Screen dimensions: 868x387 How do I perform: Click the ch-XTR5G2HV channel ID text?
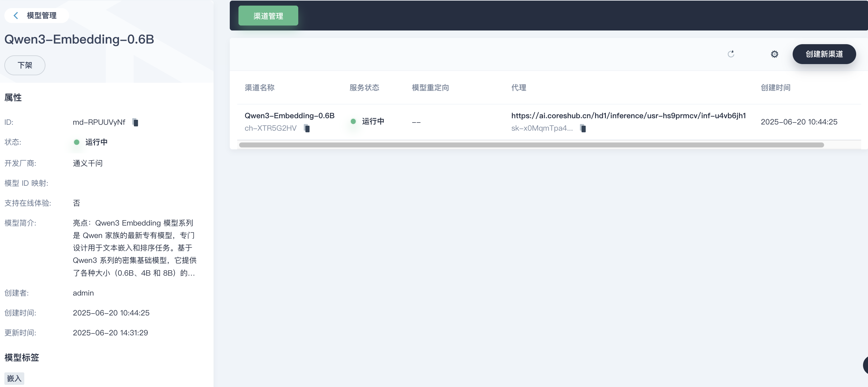coord(271,128)
